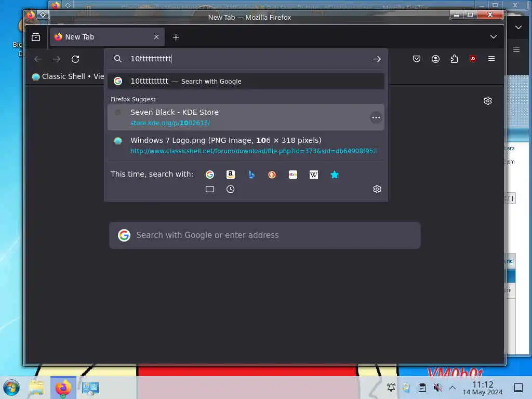
Task: Open the Windows Start menu
Action: coord(11,388)
